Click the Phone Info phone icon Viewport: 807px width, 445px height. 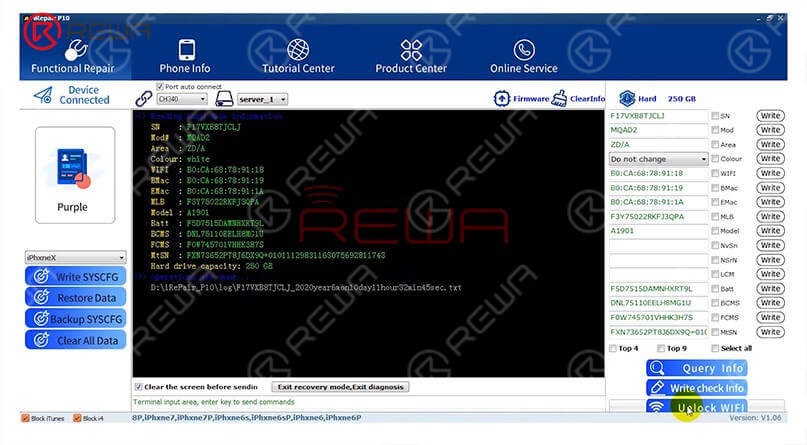[x=186, y=50]
